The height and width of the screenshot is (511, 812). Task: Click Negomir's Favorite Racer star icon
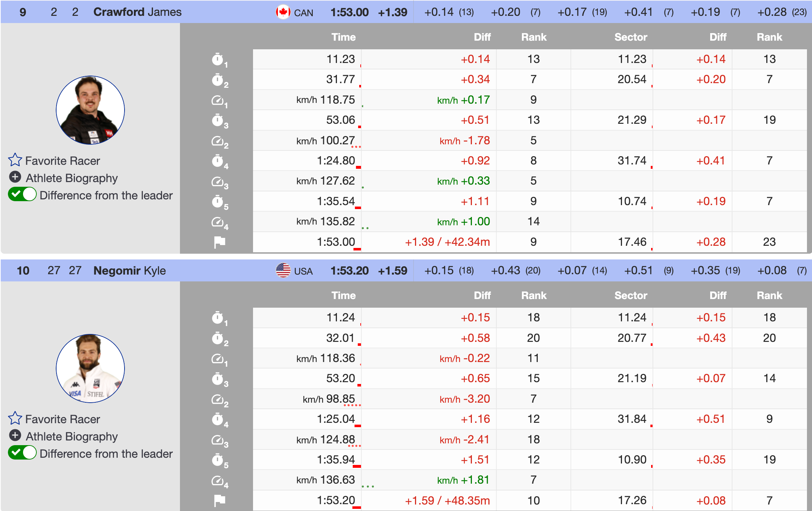15,419
